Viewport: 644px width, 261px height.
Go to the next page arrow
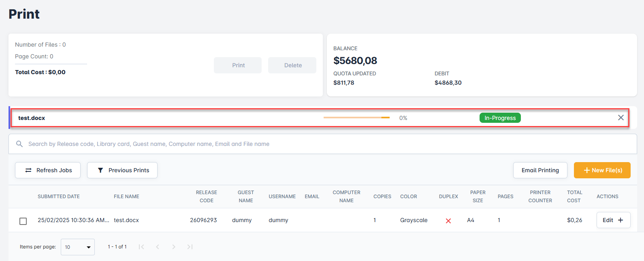point(174,247)
